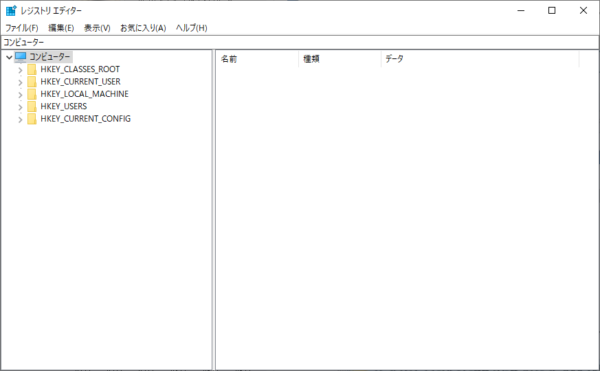Open the 編集(E) menu
Screen dimensions: 600x371
61,28
